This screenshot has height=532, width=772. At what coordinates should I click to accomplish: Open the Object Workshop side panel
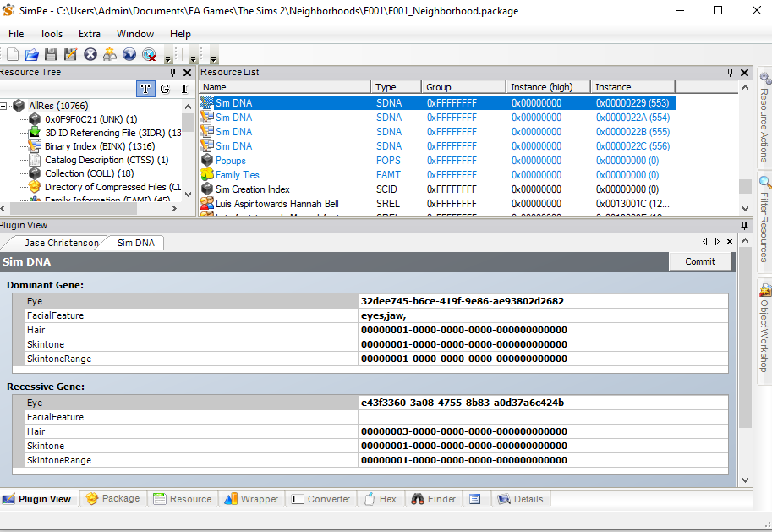pyautogui.click(x=764, y=329)
